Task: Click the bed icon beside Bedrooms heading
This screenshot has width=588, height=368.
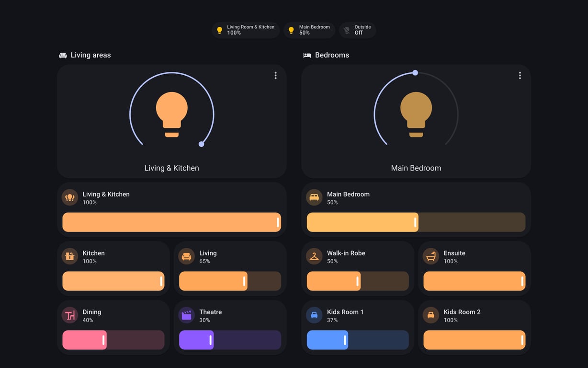Action: [307, 55]
